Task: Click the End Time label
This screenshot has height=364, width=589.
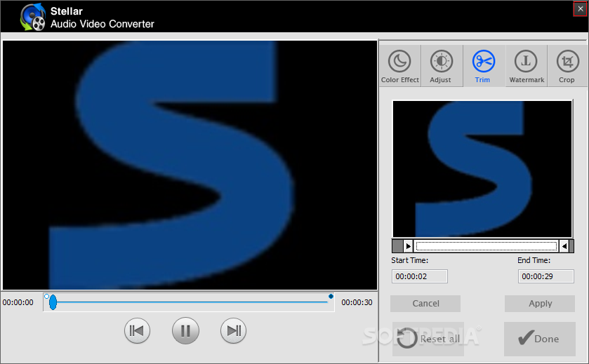Action: (534, 260)
